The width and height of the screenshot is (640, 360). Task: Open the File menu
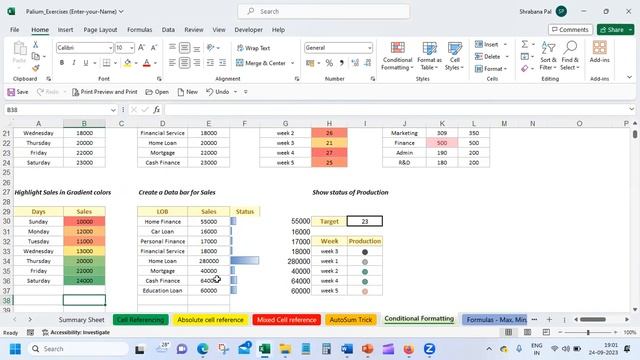click(14, 30)
